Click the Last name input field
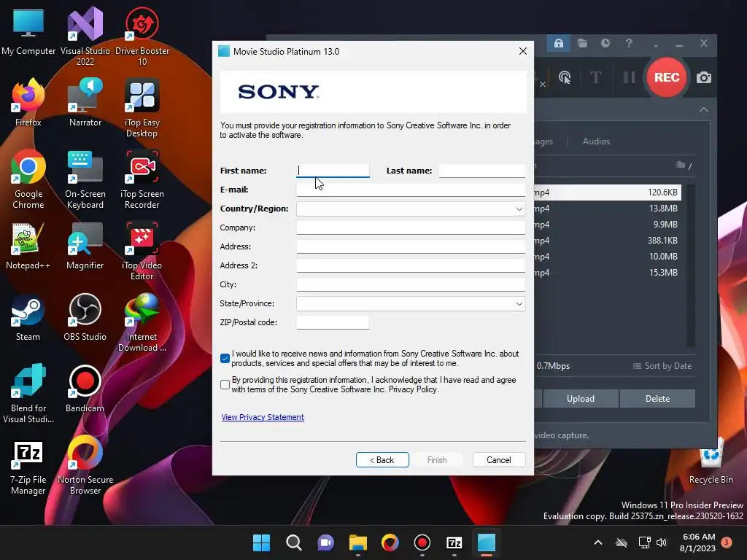Image resolution: width=747 pixels, height=560 pixels. click(481, 171)
